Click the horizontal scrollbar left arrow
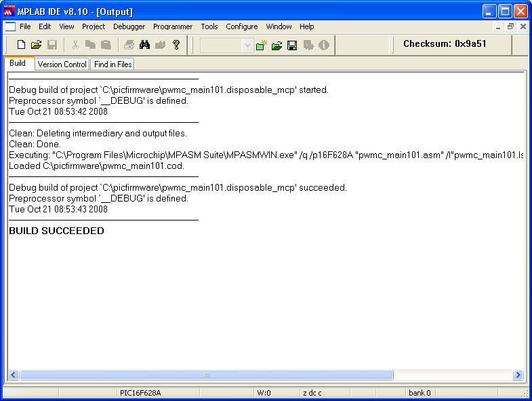 14,375
